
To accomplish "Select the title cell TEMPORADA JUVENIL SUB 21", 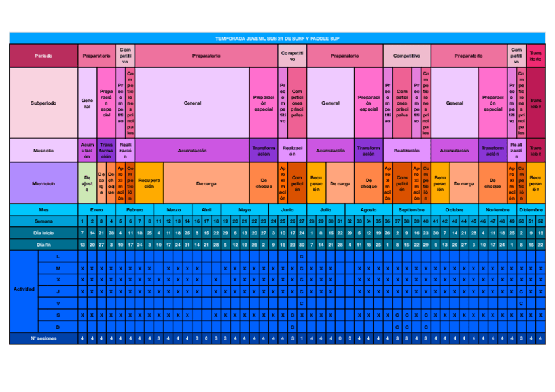I will [277, 38].
